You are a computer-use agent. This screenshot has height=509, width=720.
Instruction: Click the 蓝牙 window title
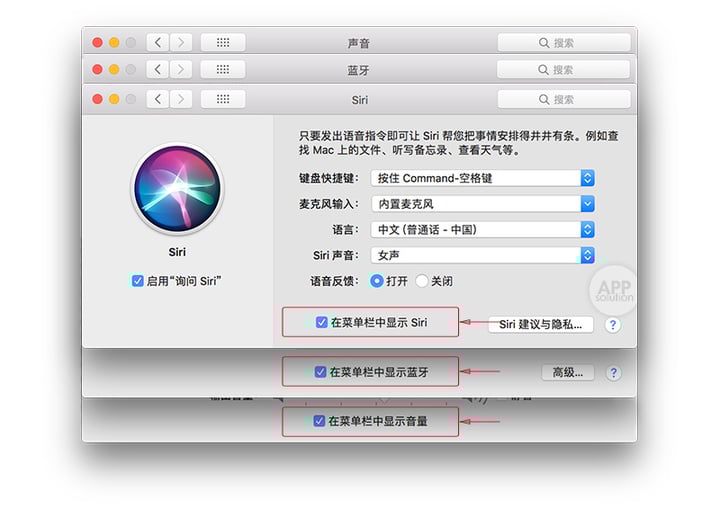point(358,70)
